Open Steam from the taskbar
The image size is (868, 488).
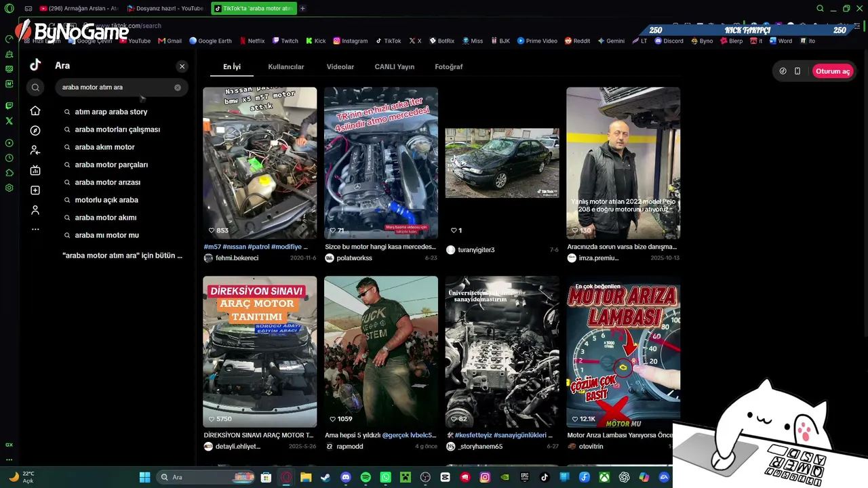point(325,477)
